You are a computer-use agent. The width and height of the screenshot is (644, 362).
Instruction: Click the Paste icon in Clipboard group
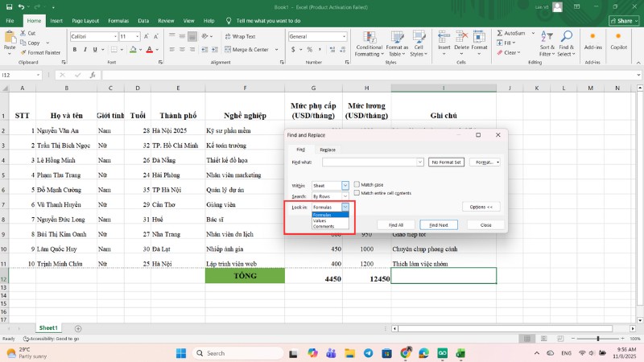10,38
